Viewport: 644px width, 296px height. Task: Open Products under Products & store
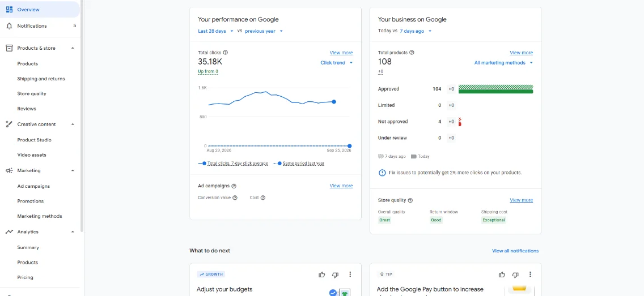[28, 63]
